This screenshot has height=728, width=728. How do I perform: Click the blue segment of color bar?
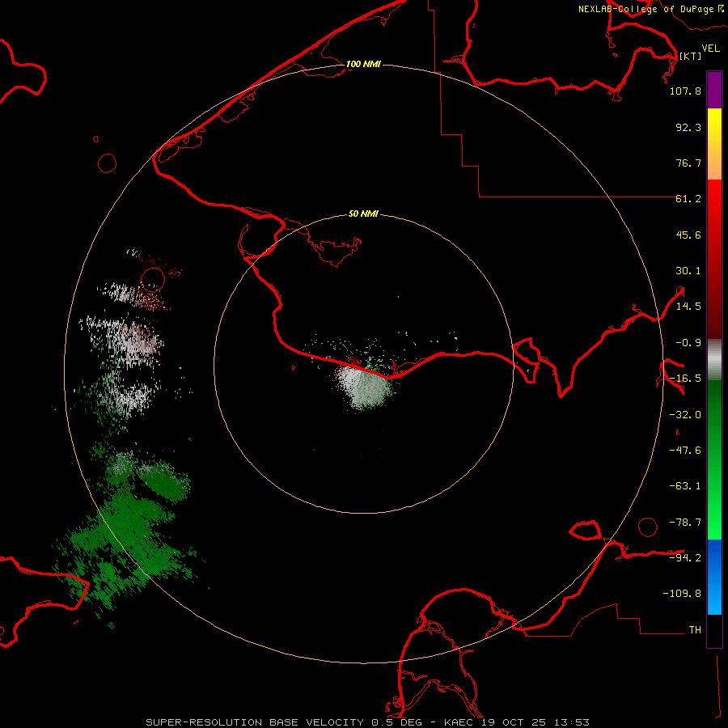point(714,577)
